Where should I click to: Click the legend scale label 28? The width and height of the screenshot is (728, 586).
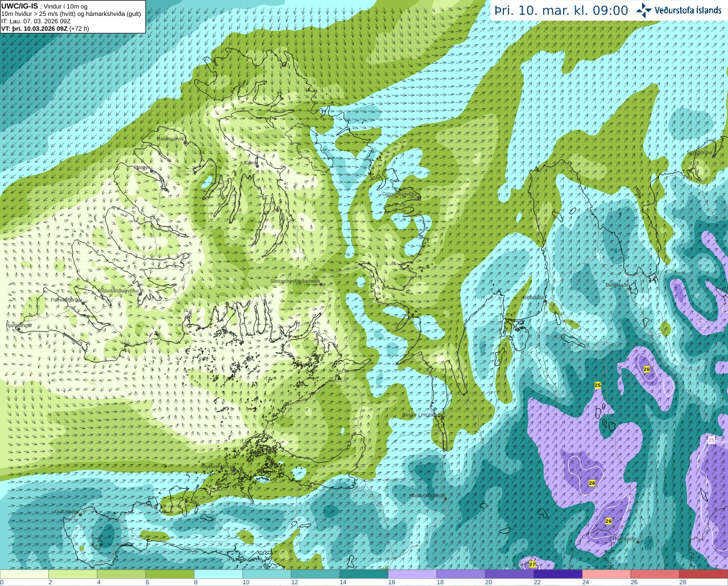click(683, 582)
